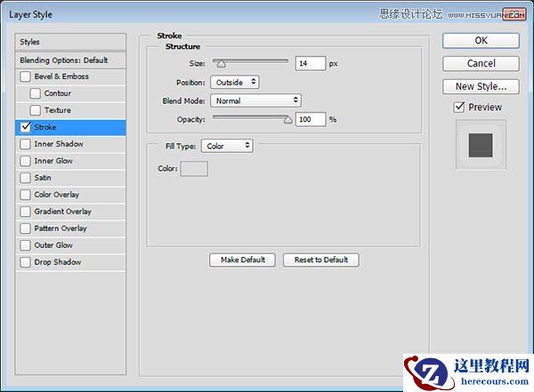This screenshot has width=534, height=392.
Task: Select the Contour label
Action: click(58, 93)
